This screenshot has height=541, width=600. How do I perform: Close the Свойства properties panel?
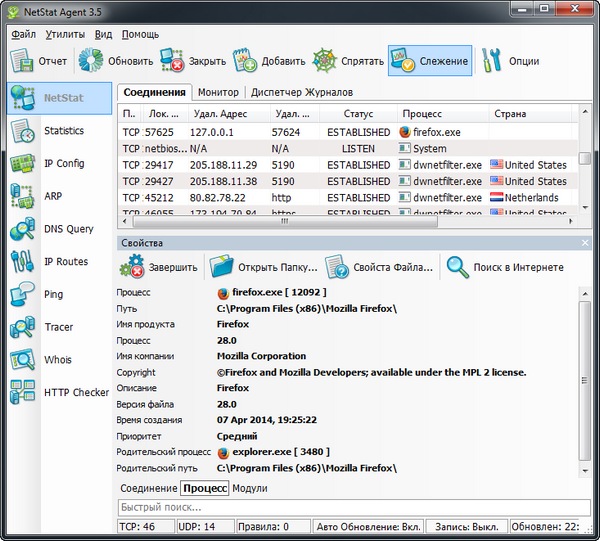coord(584,243)
